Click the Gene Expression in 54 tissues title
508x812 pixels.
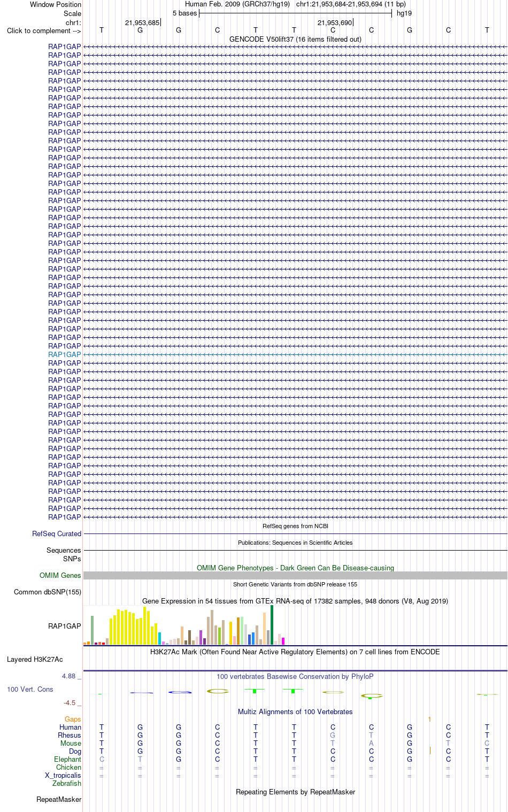coord(295,601)
